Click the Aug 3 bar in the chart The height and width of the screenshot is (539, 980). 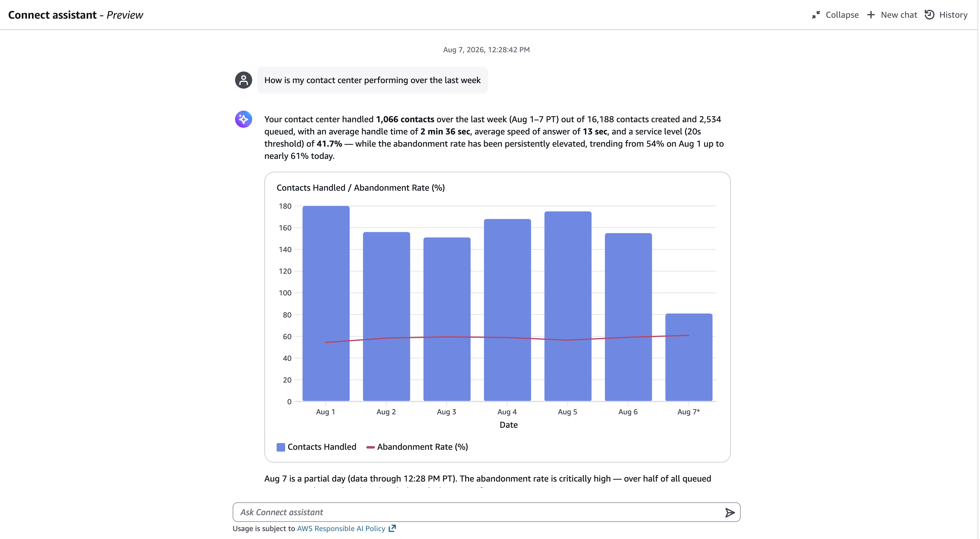(447, 319)
